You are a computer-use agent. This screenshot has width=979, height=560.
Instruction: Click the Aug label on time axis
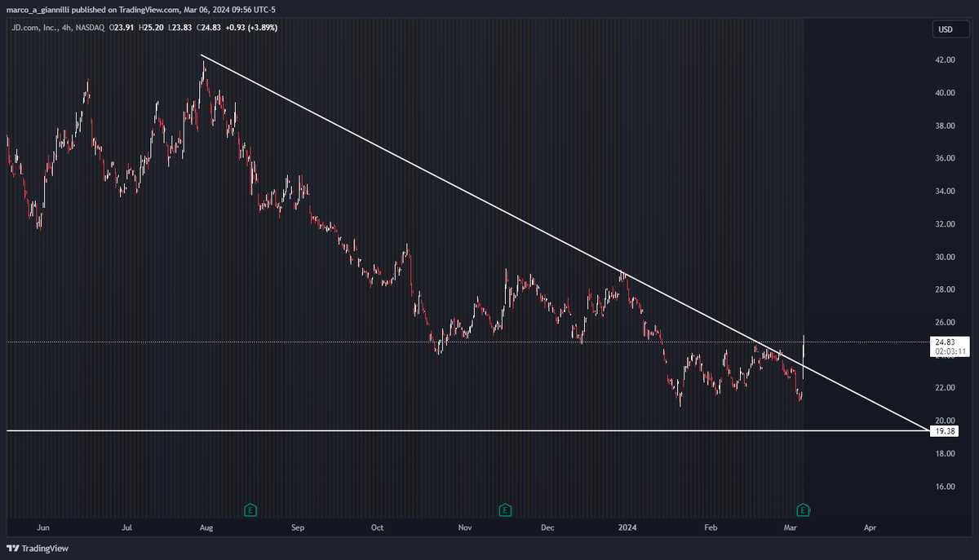206,528
